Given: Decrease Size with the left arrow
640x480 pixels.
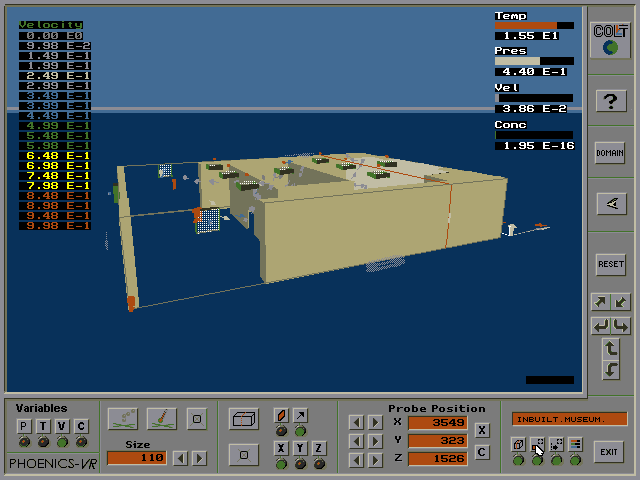Looking at the screenshot, I should (x=180, y=458).
